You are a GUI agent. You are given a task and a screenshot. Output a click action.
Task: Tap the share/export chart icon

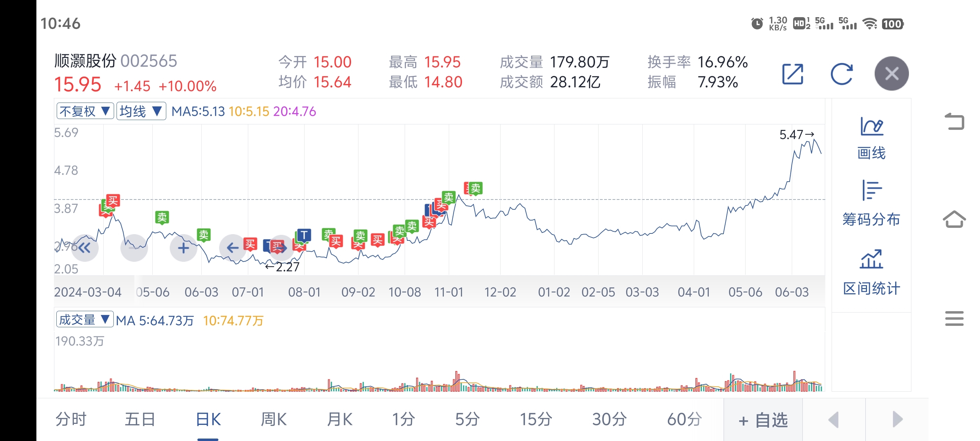pyautogui.click(x=793, y=74)
